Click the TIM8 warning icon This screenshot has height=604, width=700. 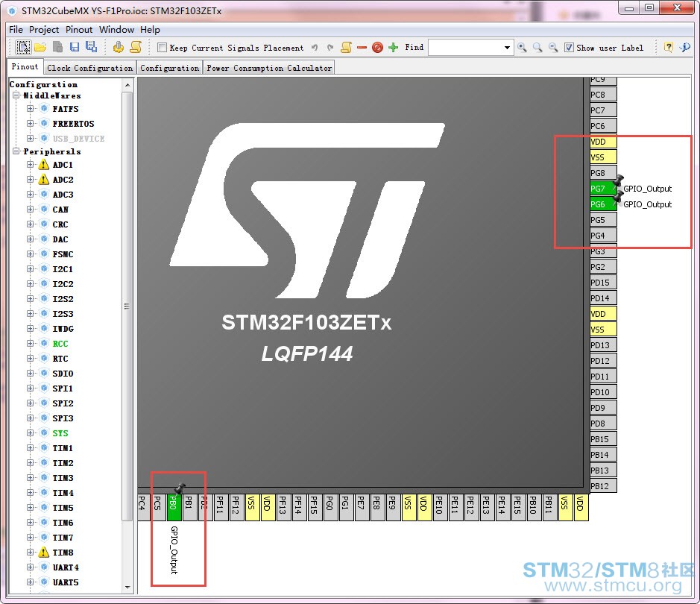(x=44, y=553)
